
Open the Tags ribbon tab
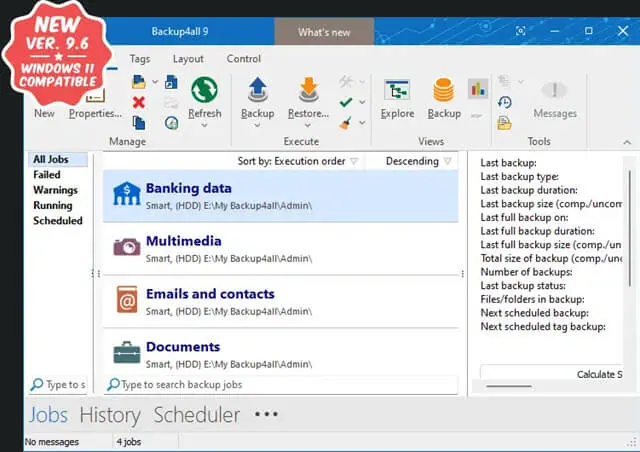(x=140, y=59)
